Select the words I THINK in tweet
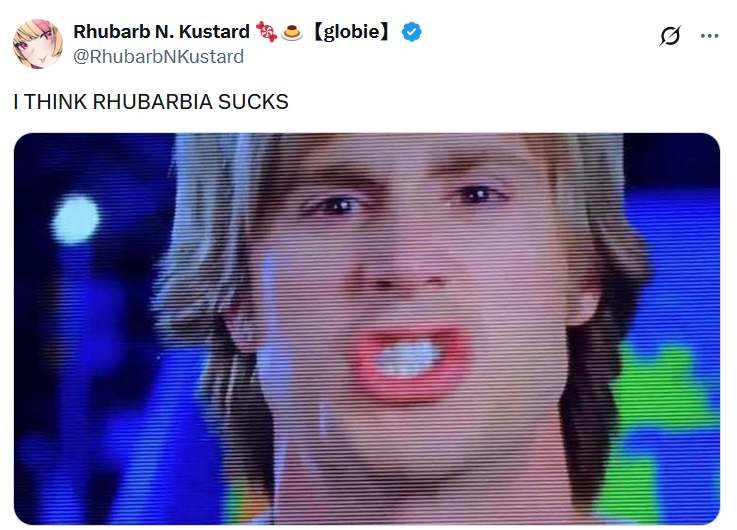Viewport: 737px width, 530px height. [x=50, y=102]
